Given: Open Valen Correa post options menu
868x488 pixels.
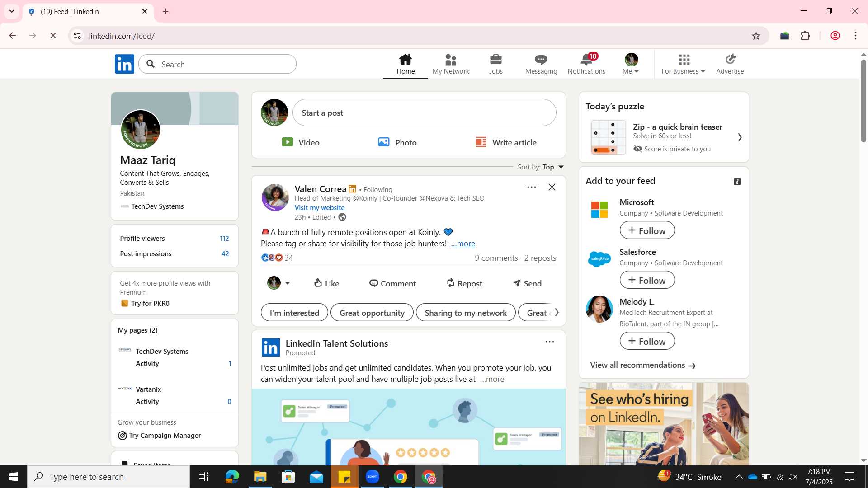Looking at the screenshot, I should click(531, 187).
